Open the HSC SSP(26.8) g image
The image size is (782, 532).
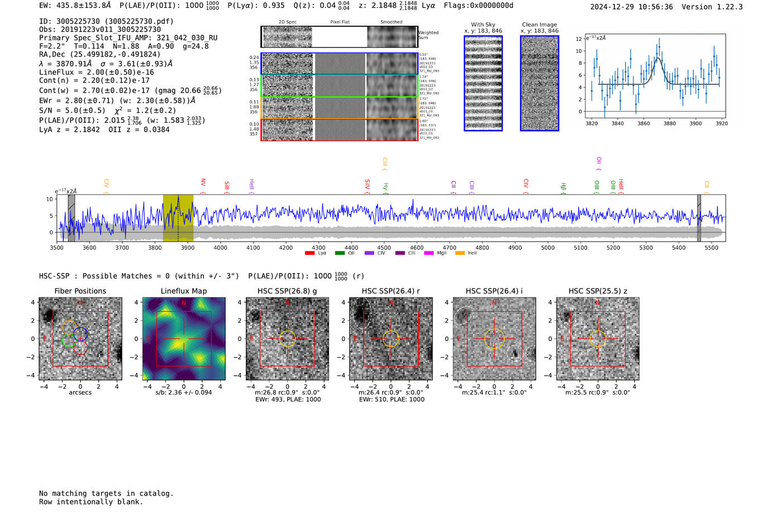point(287,339)
